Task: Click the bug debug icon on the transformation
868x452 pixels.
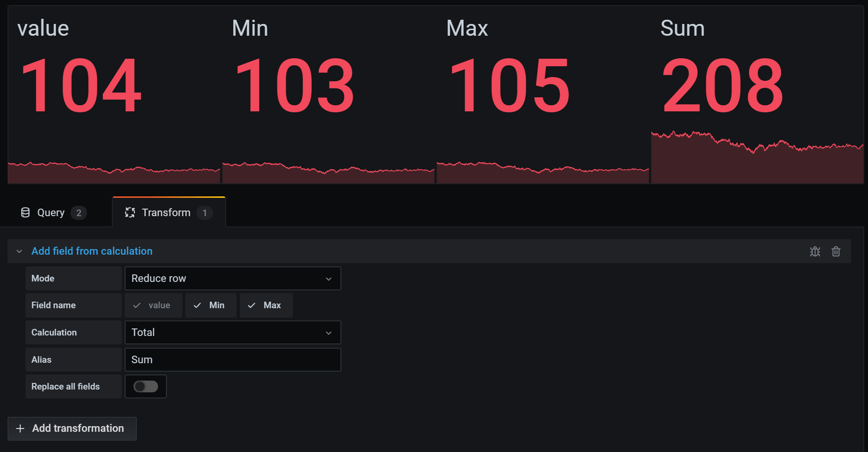Action: pos(815,251)
